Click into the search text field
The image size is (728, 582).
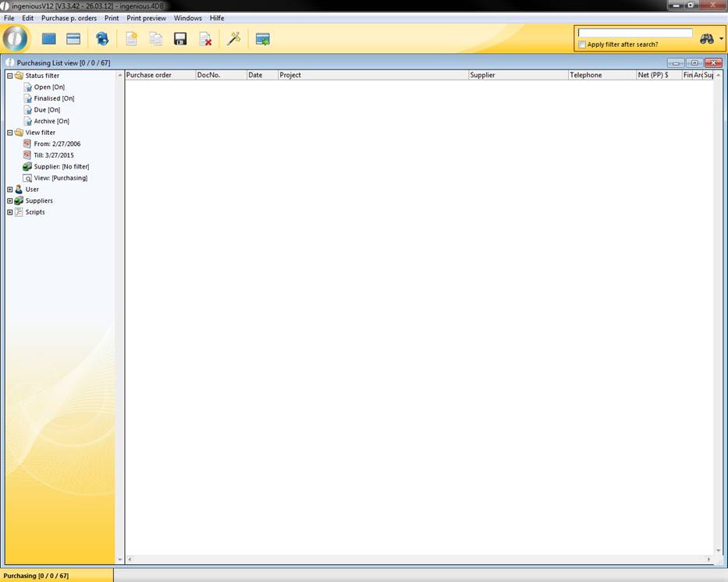point(634,33)
